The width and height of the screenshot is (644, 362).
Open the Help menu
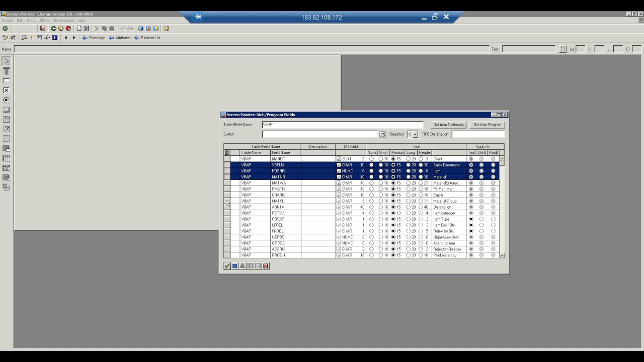(x=82, y=21)
